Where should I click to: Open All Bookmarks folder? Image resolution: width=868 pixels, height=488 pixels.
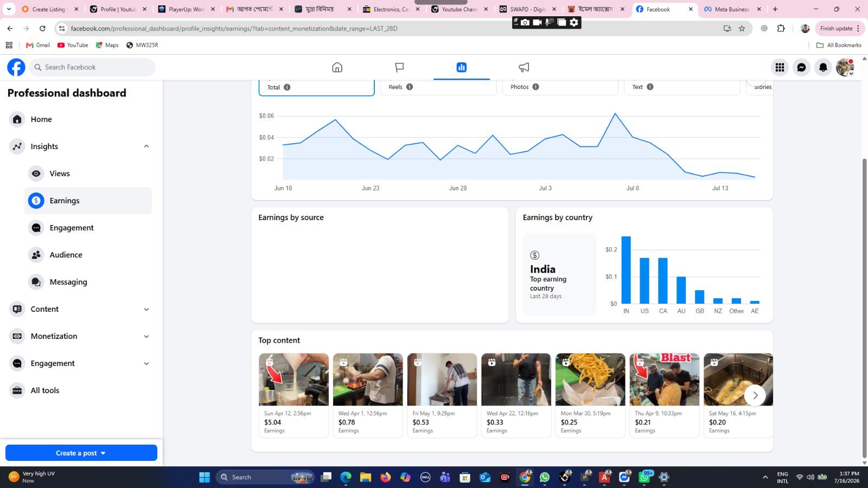(839, 45)
